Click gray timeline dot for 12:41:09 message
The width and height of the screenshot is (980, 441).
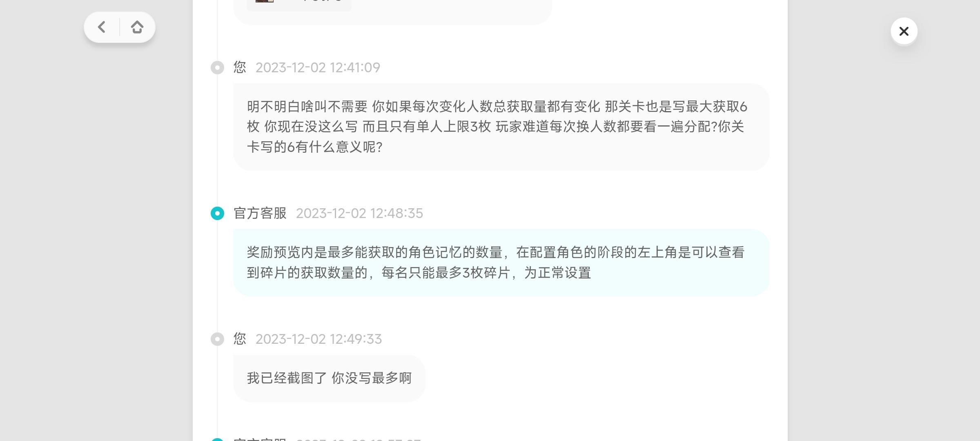(x=217, y=67)
